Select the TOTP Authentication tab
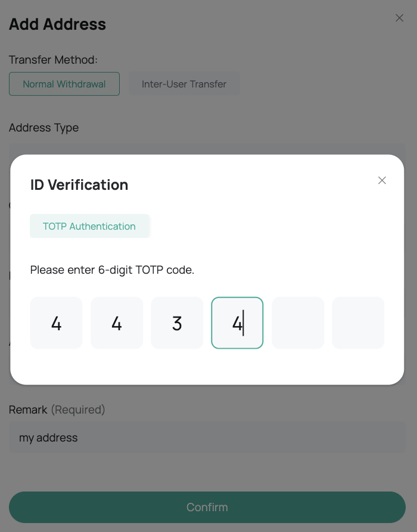The image size is (417, 532). point(89,226)
